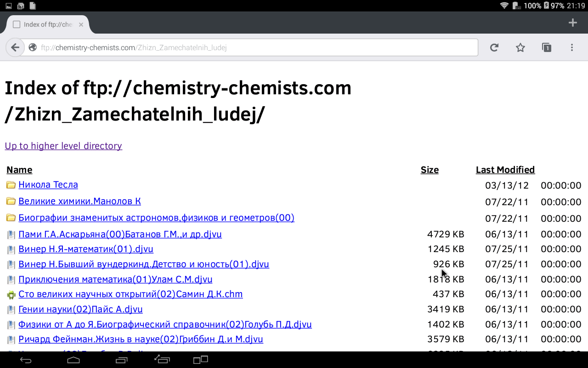Go up to higher level directory
The height and width of the screenshot is (368, 588).
(x=63, y=146)
